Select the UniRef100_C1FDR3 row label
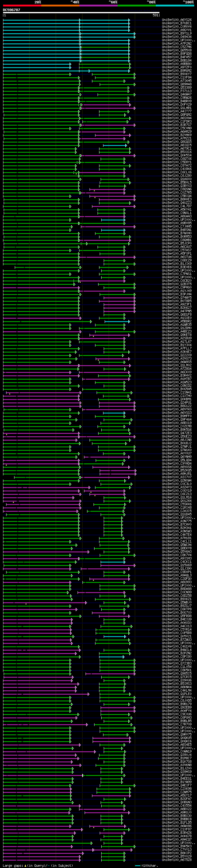The width and height of the screenshot is (197, 868). click(177, 121)
